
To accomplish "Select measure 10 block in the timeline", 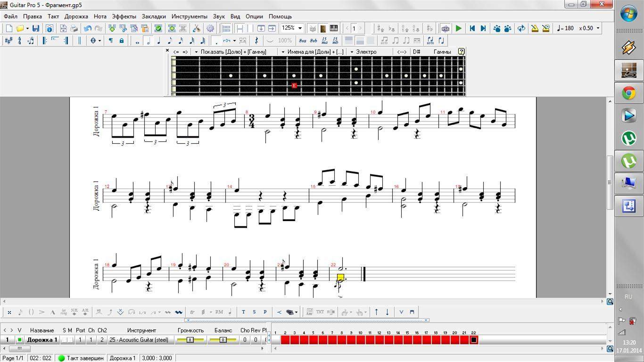I will pos(361,340).
